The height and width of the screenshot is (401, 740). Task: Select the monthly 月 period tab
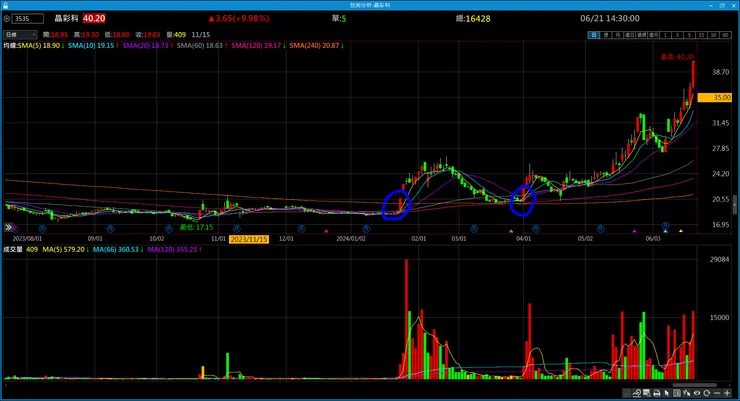(618, 35)
